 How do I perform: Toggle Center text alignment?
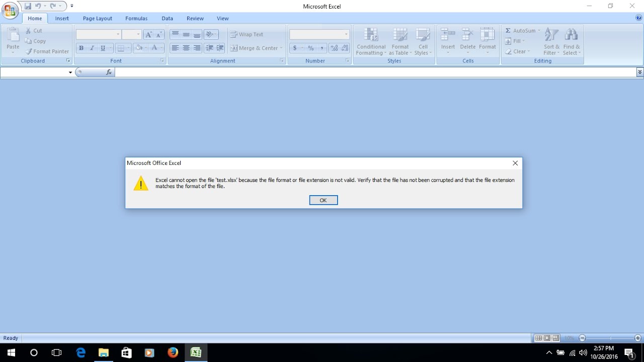click(186, 48)
